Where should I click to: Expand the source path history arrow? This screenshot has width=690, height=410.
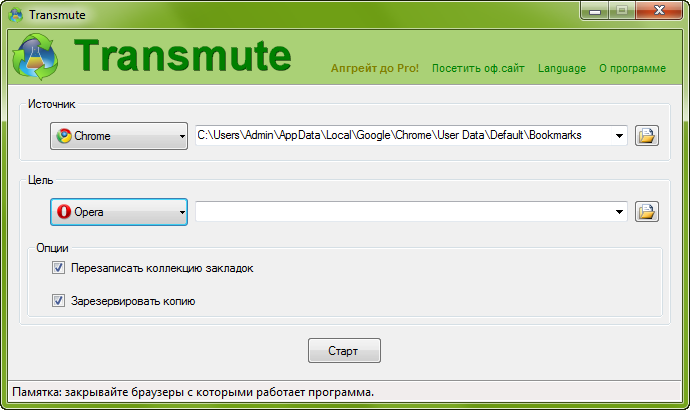tap(619, 135)
